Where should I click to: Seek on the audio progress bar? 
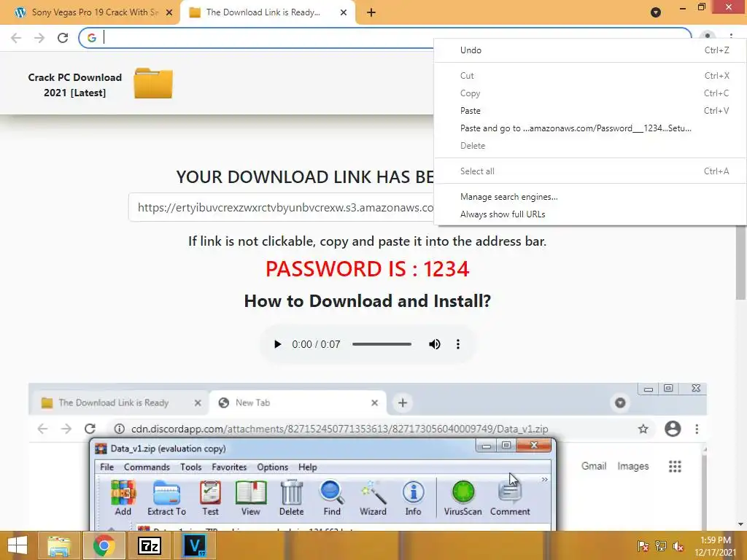pos(382,344)
